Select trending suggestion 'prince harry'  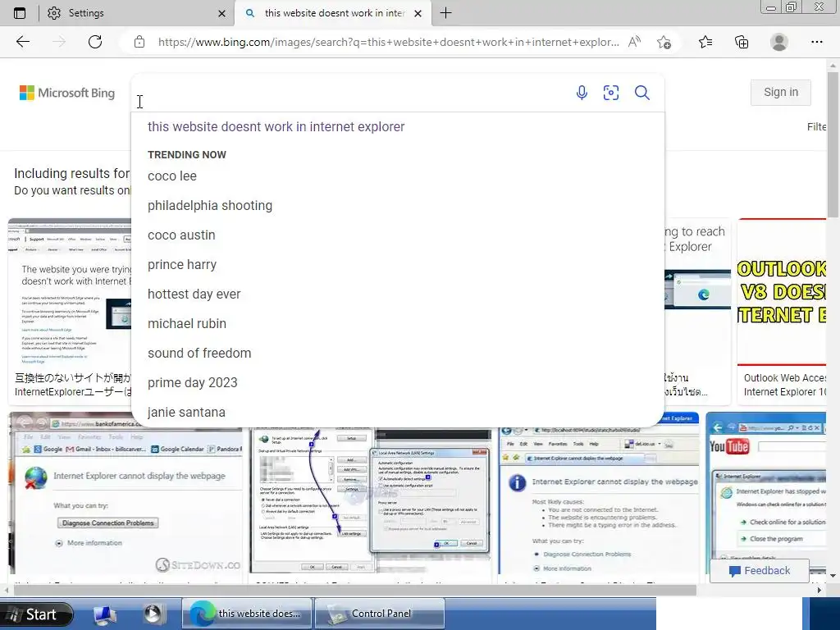[x=182, y=265]
